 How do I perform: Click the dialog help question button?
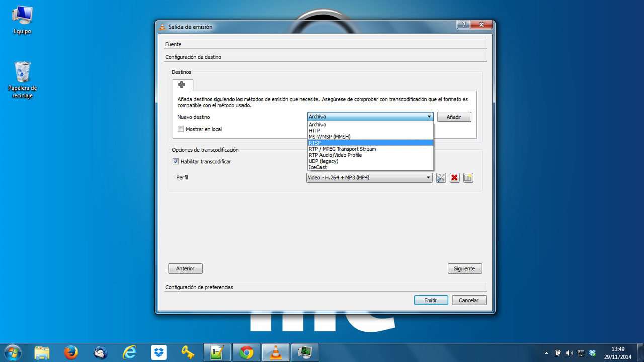pos(463,25)
